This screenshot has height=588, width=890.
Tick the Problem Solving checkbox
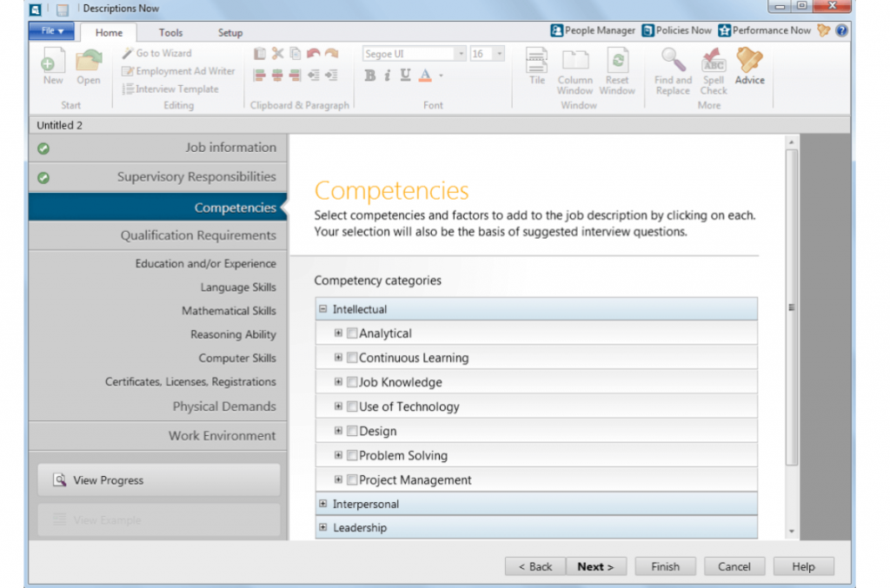click(x=352, y=455)
